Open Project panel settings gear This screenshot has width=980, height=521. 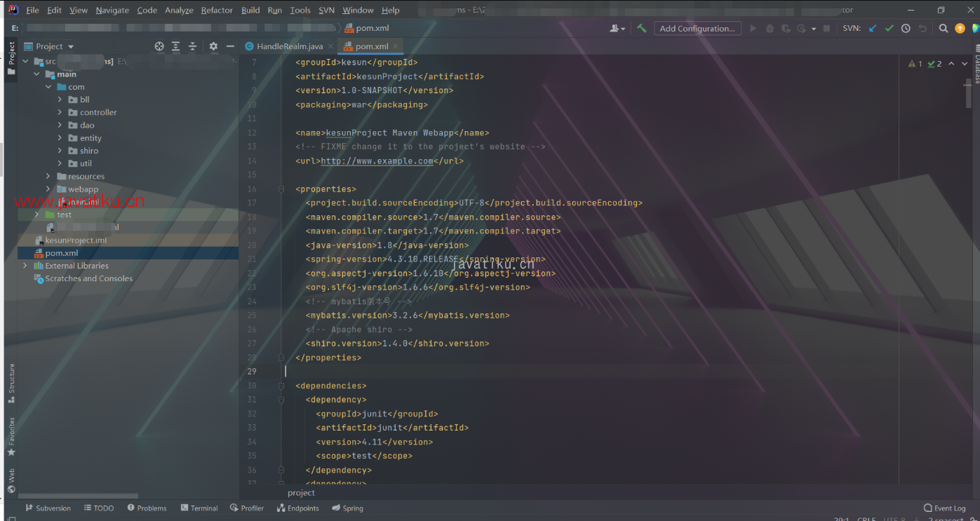[213, 46]
